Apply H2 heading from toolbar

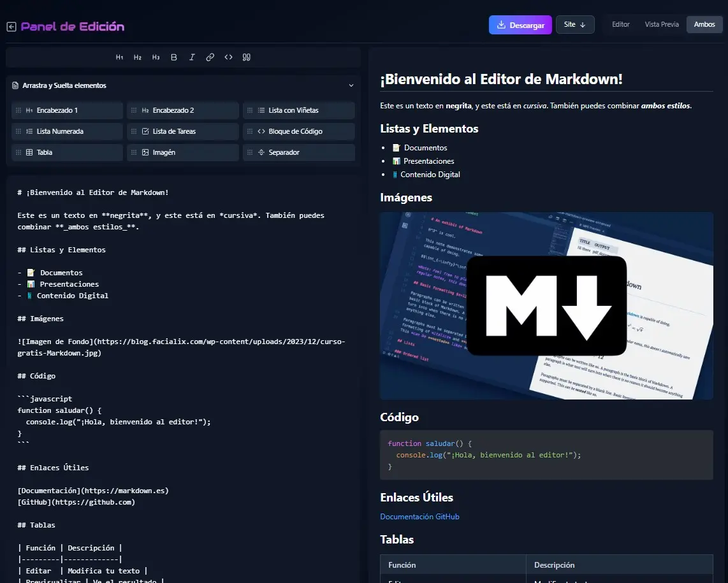coord(138,57)
